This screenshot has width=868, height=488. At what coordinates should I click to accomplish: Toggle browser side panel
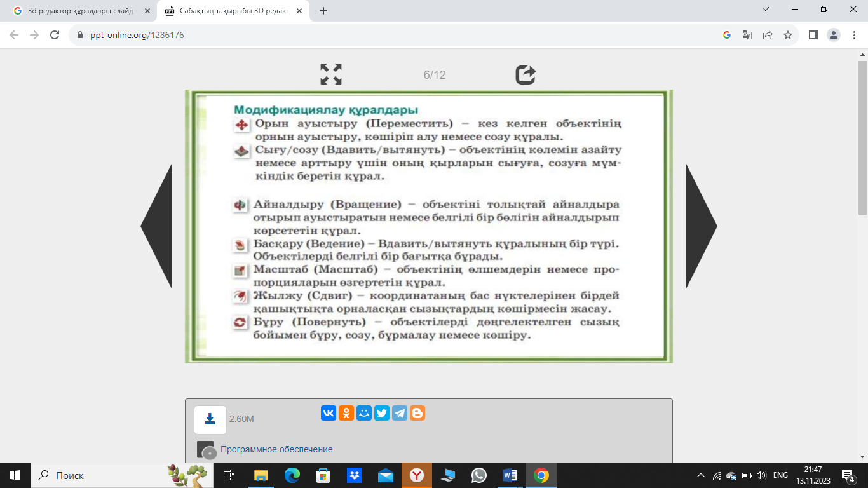tap(813, 36)
